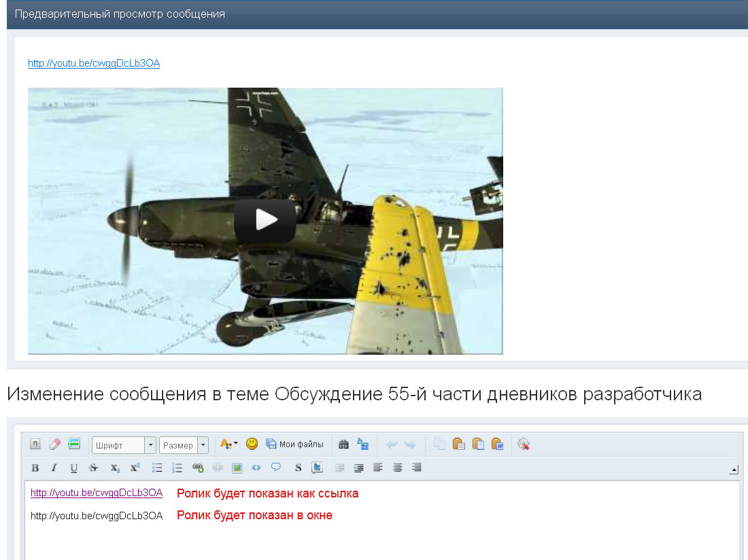
Task: Collapse the editor toolbar with the arrow
Action: [x=734, y=470]
